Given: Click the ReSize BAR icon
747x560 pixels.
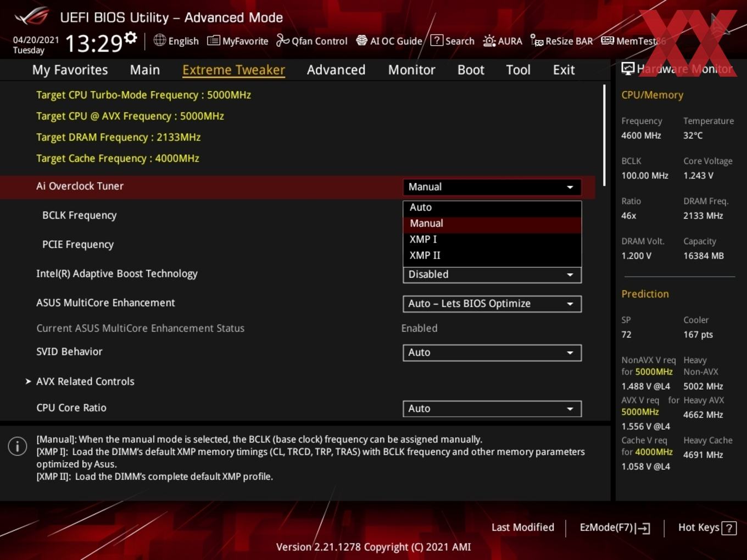Looking at the screenshot, I should [537, 41].
